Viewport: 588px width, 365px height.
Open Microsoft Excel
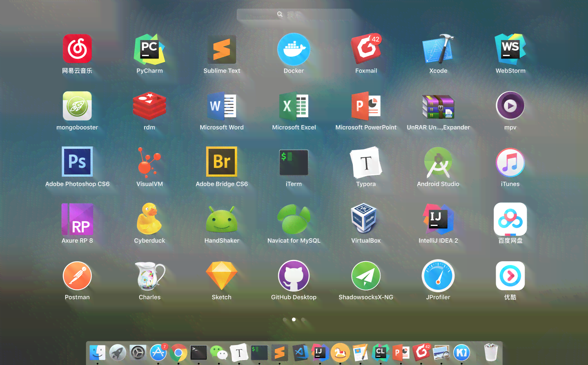tap(294, 106)
